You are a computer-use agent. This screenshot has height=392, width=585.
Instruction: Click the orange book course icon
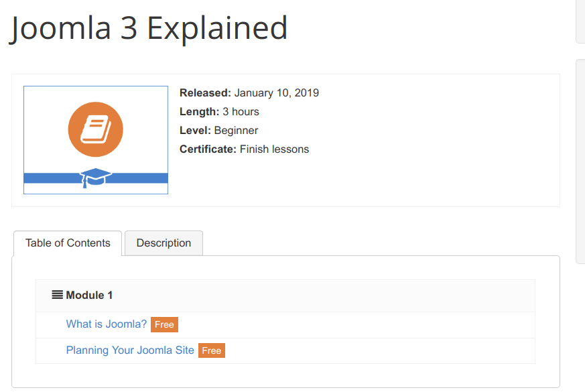[x=96, y=129]
